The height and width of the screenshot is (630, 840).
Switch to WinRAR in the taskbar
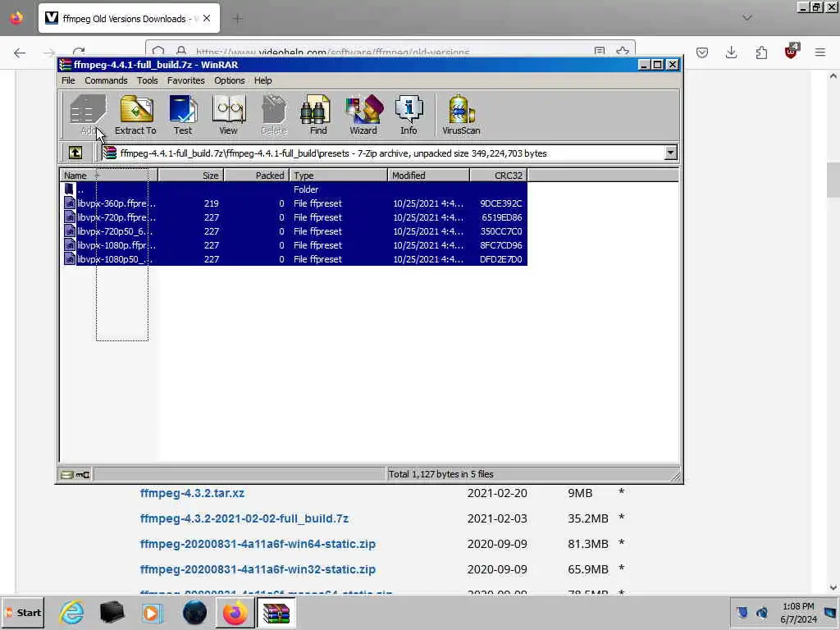pyautogui.click(x=276, y=612)
